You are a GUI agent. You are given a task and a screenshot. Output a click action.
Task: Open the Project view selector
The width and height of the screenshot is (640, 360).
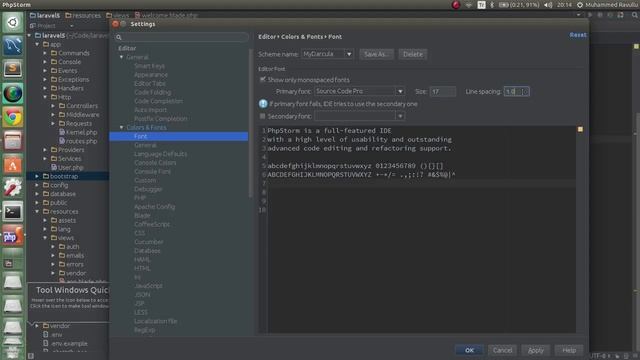click(52, 26)
